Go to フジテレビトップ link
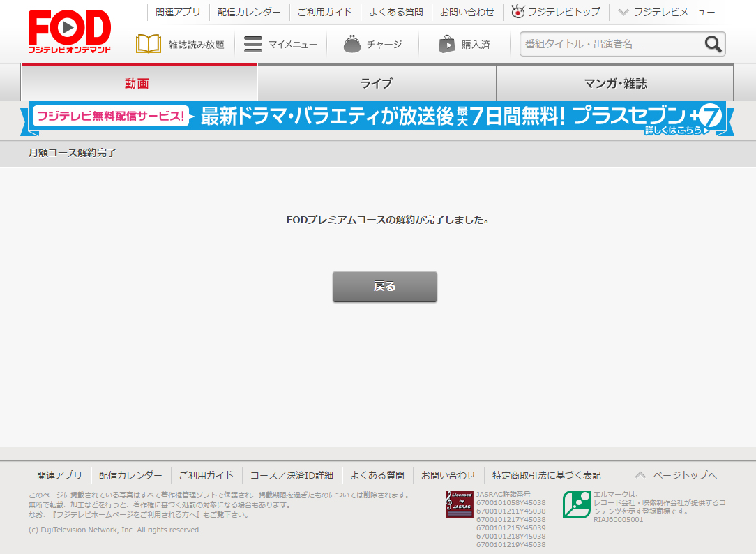756x554 pixels. (564, 12)
